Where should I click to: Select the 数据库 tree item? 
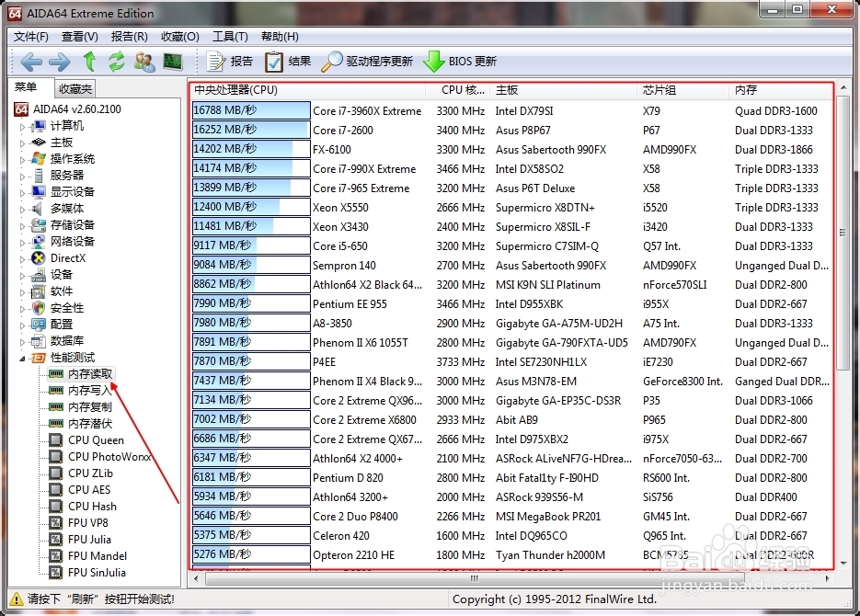pyautogui.click(x=67, y=341)
